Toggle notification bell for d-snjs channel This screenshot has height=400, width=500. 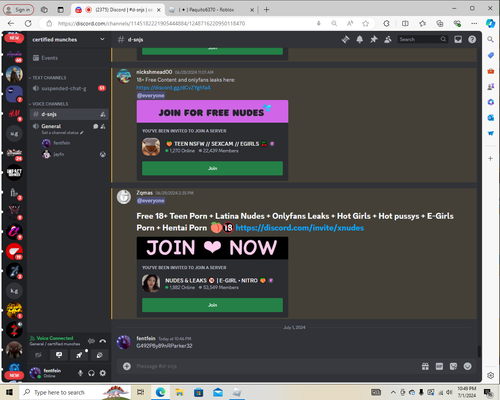360,39
